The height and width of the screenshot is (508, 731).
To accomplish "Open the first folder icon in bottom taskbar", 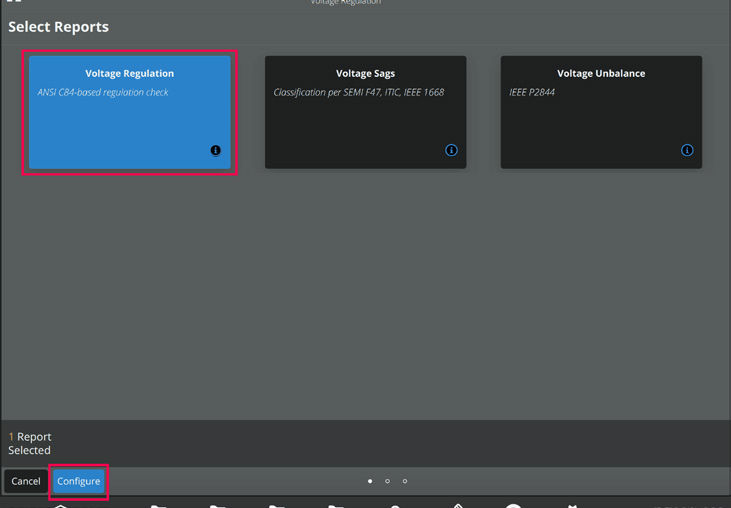I will point(158,505).
